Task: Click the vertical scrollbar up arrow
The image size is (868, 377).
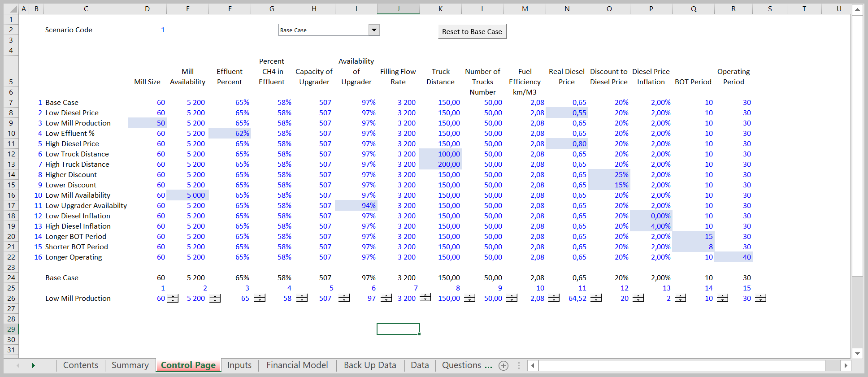Action: (857, 9)
